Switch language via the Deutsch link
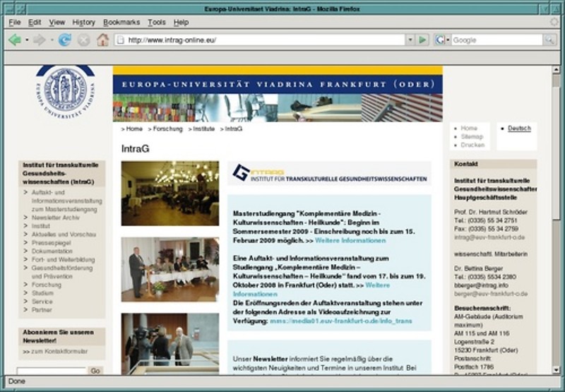Screen dimensions: 565x392 pyautogui.click(x=519, y=129)
